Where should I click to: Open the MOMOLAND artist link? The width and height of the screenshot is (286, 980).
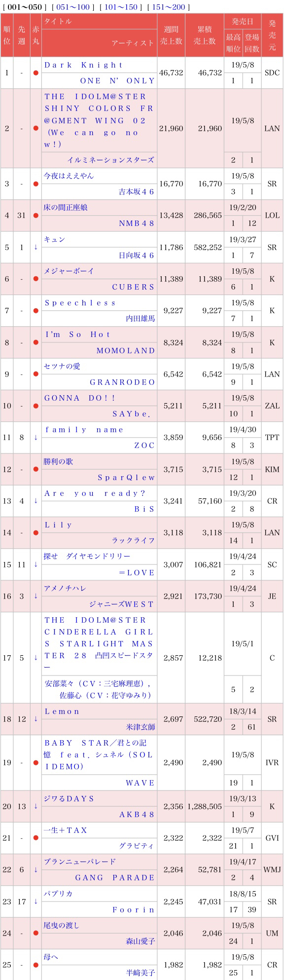pos(126,351)
